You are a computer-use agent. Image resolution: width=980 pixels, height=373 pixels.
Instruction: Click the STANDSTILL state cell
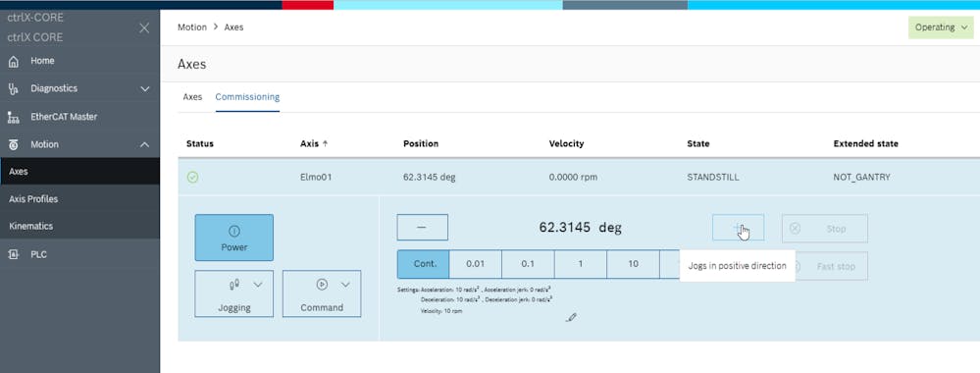(713, 177)
